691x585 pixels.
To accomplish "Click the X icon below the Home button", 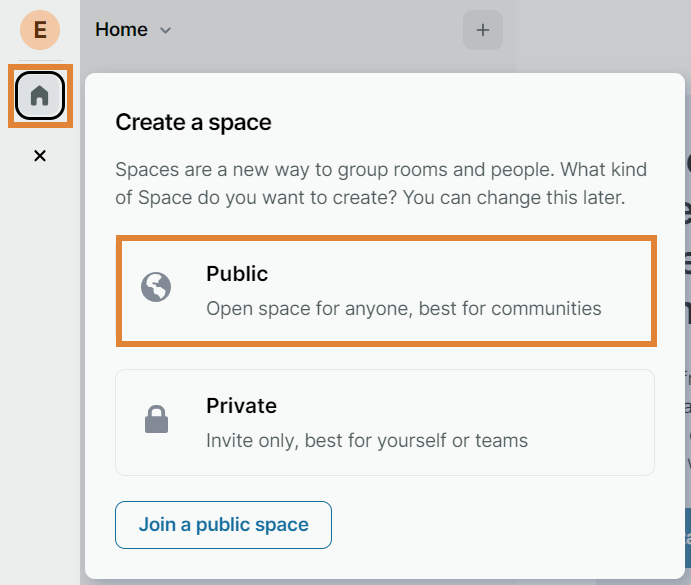I will click(x=40, y=156).
